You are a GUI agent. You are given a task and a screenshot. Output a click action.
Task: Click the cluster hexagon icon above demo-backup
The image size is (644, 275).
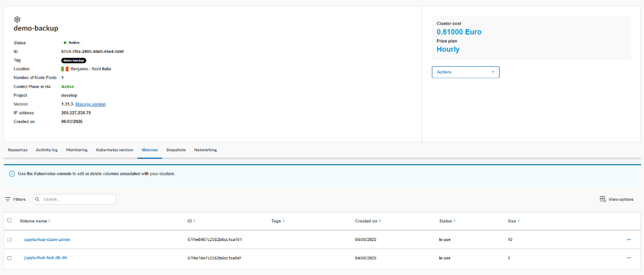(x=17, y=19)
